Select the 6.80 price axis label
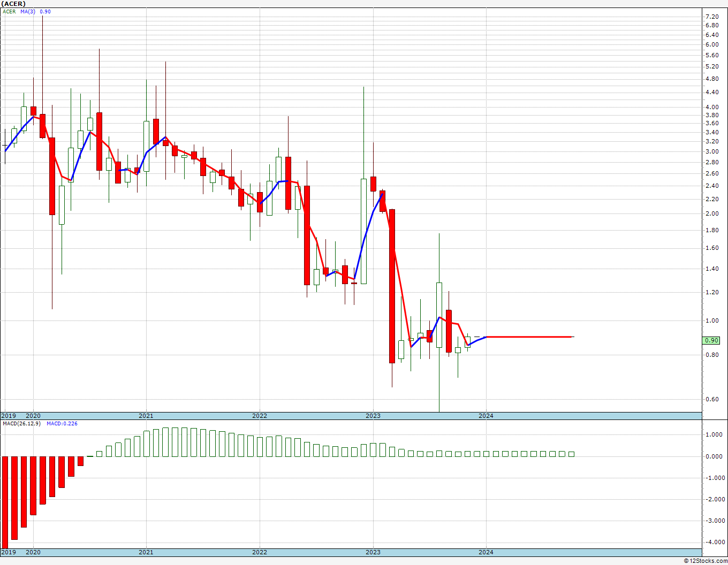This screenshot has height=565, width=728. point(712,25)
